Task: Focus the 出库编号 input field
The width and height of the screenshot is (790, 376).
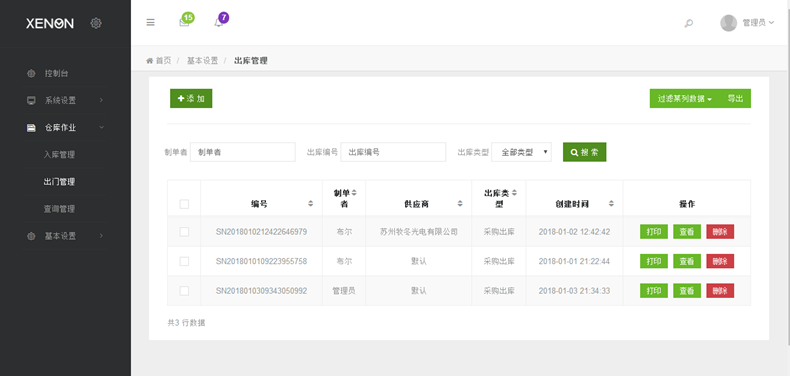Action: pyautogui.click(x=393, y=152)
